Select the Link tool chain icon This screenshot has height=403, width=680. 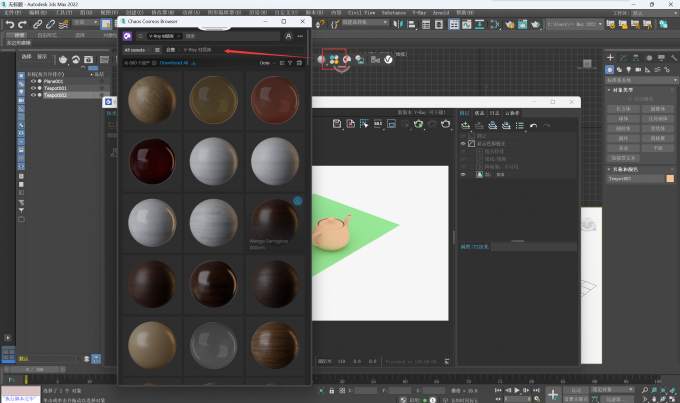[38, 24]
